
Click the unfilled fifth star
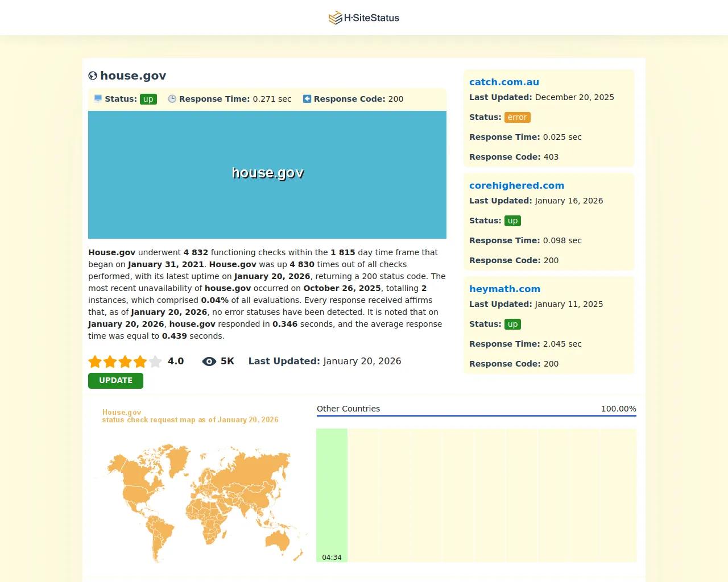pos(155,361)
